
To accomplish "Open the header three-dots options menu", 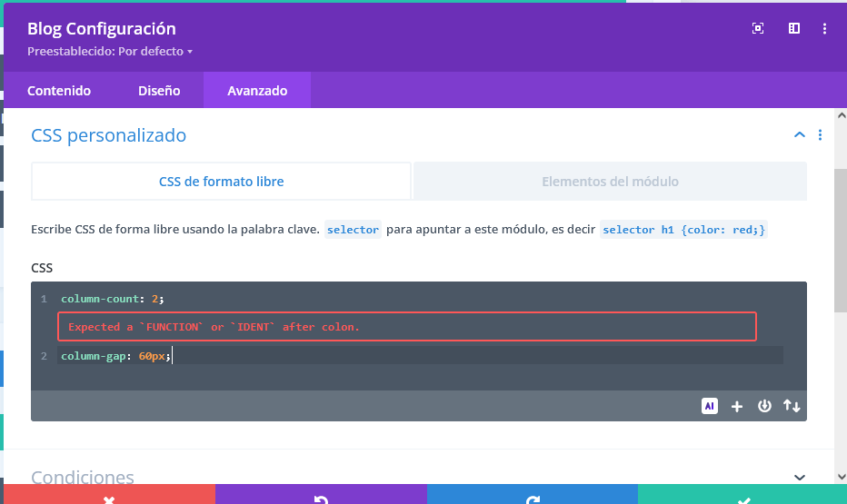I will pyautogui.click(x=824, y=28).
